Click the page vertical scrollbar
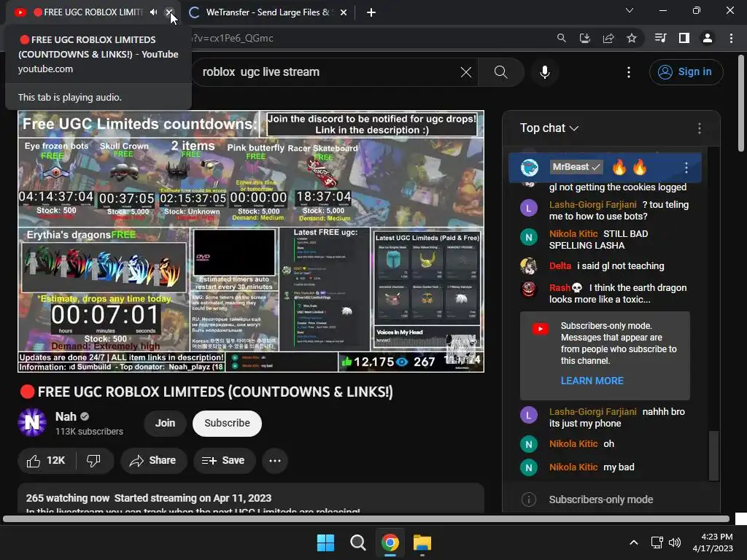Image resolution: width=747 pixels, height=560 pixels. point(741,104)
